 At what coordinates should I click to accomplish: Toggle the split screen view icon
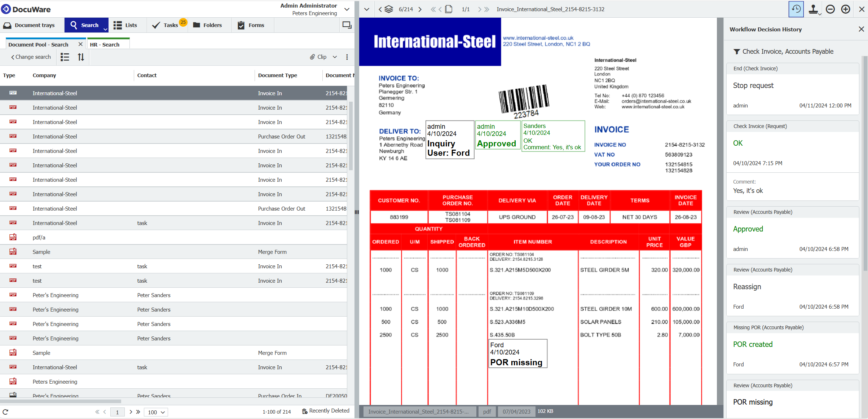click(x=347, y=25)
